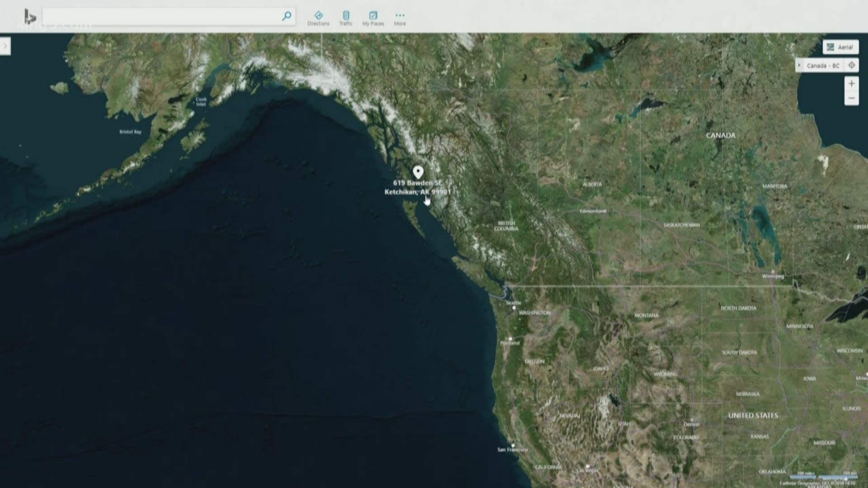Click the Denver city label
Screen dimensions: 868x488
tap(692, 424)
